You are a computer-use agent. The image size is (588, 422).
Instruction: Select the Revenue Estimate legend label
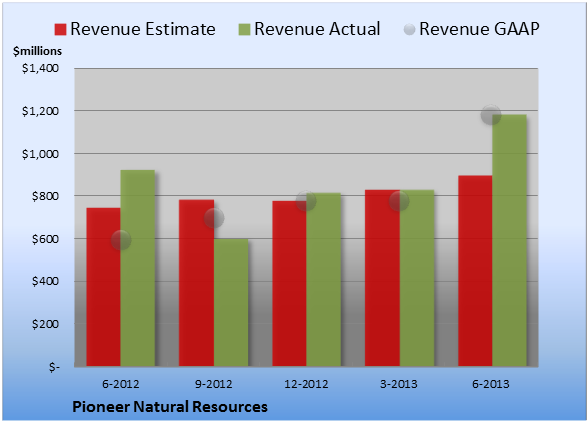click(x=143, y=29)
